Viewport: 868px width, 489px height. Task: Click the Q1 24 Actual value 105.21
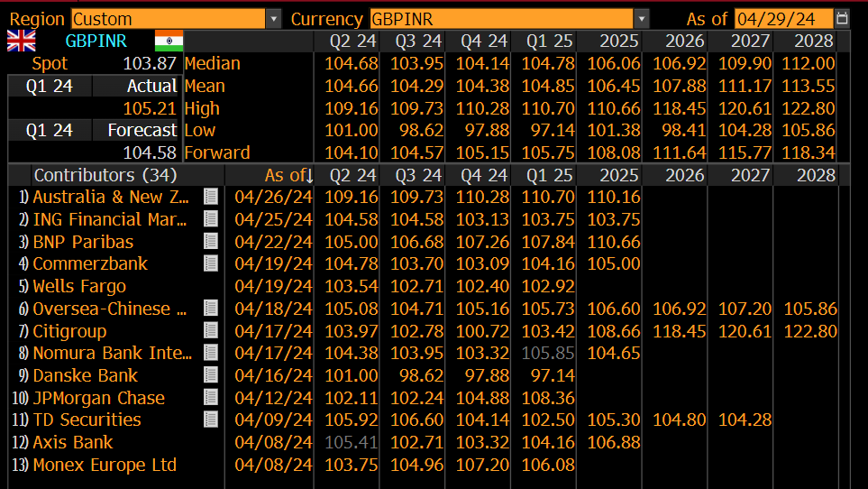point(150,108)
